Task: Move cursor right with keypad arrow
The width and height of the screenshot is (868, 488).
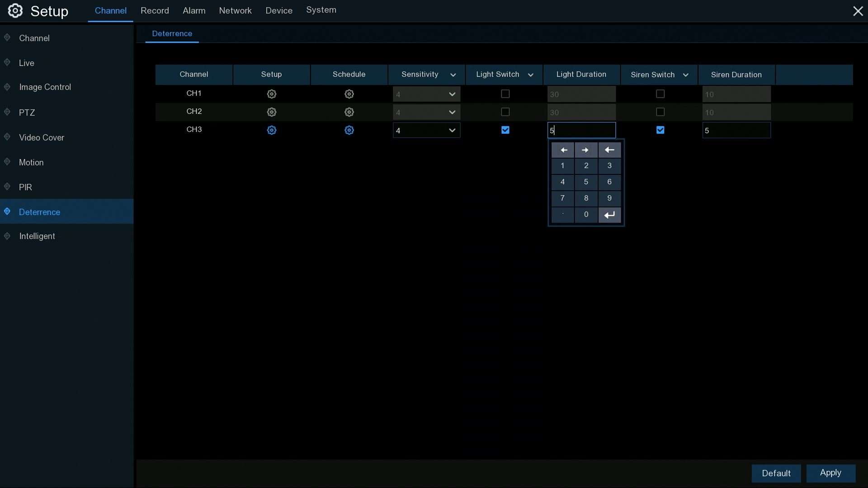Action: coord(585,150)
